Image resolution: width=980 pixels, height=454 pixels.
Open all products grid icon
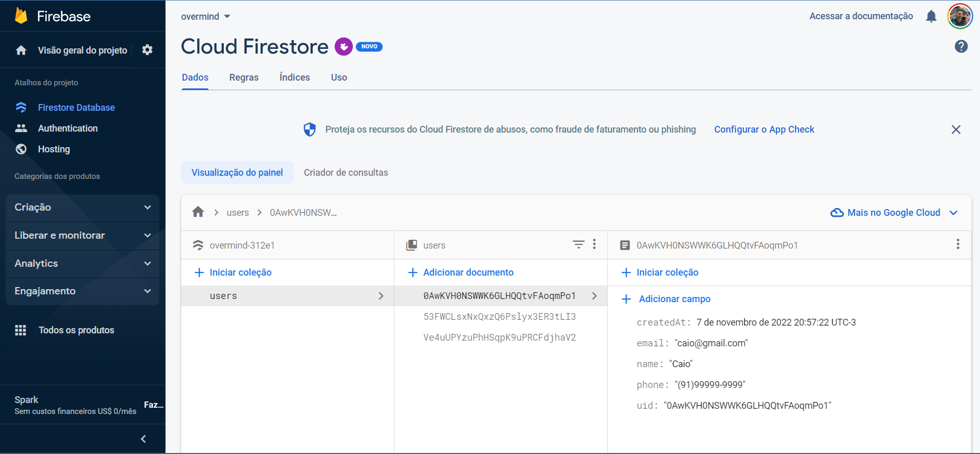21,330
